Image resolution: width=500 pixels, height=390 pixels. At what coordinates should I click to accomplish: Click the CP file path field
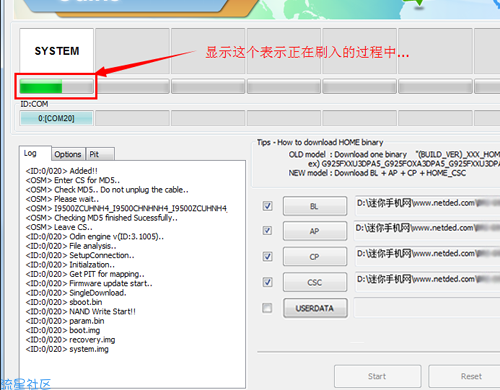tap(428, 255)
